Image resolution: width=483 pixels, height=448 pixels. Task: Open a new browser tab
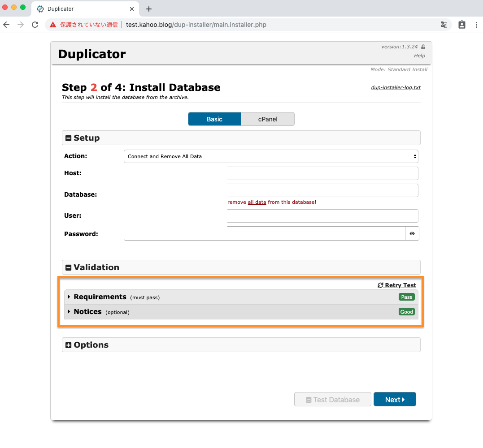149,9
